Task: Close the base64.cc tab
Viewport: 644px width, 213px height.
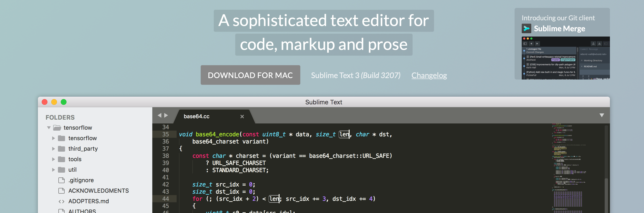Action: click(242, 117)
